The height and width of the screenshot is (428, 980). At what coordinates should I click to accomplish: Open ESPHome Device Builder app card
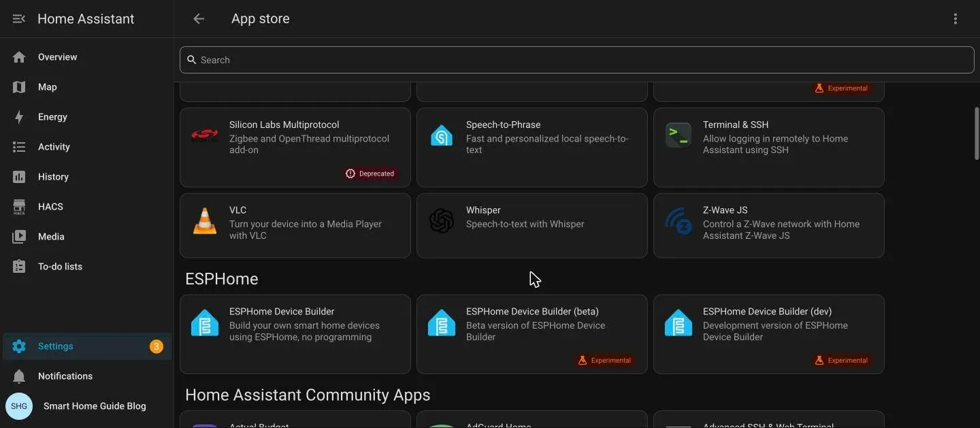[295, 334]
